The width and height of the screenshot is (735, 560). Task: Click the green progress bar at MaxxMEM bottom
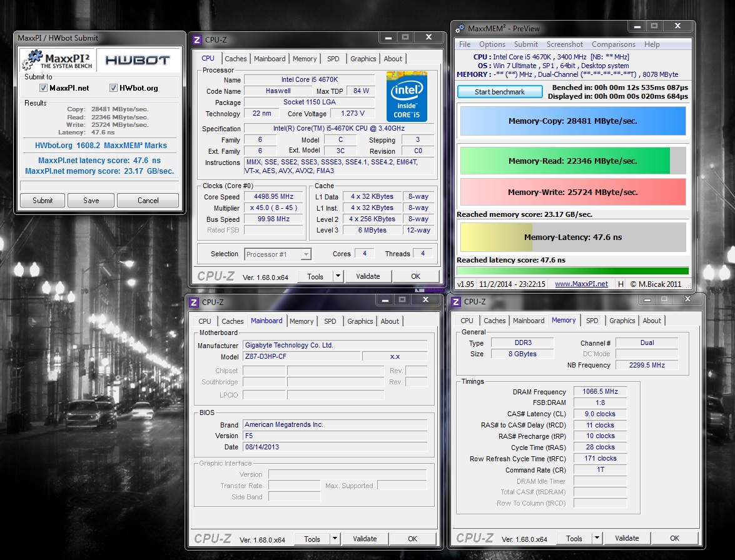pos(573,271)
